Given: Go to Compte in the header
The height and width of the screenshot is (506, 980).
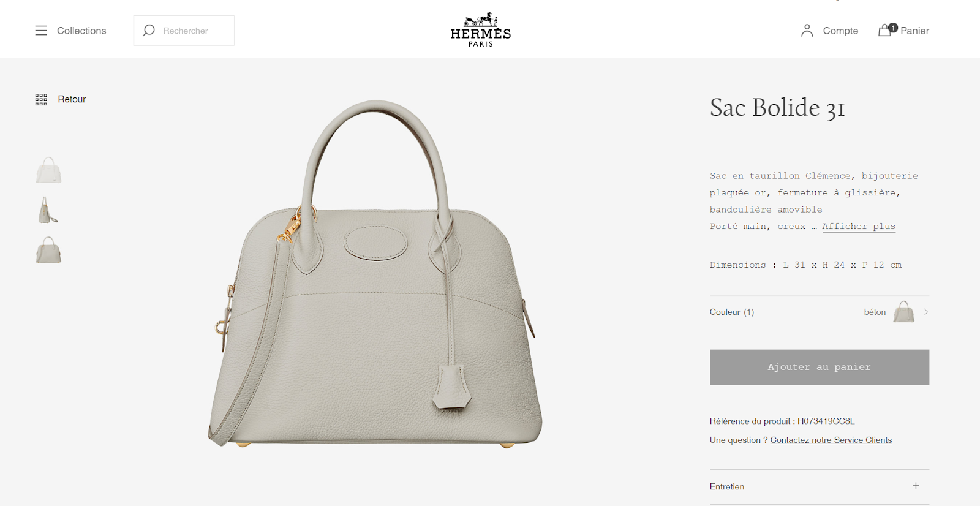Looking at the screenshot, I should pyautogui.click(x=840, y=31).
